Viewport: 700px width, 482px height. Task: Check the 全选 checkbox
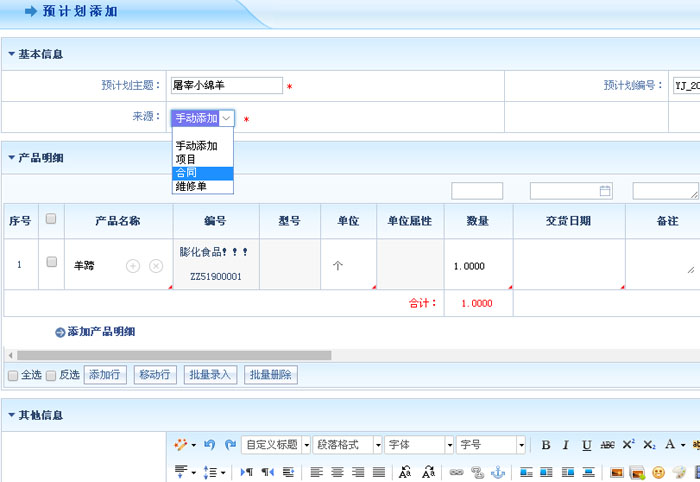[13, 375]
